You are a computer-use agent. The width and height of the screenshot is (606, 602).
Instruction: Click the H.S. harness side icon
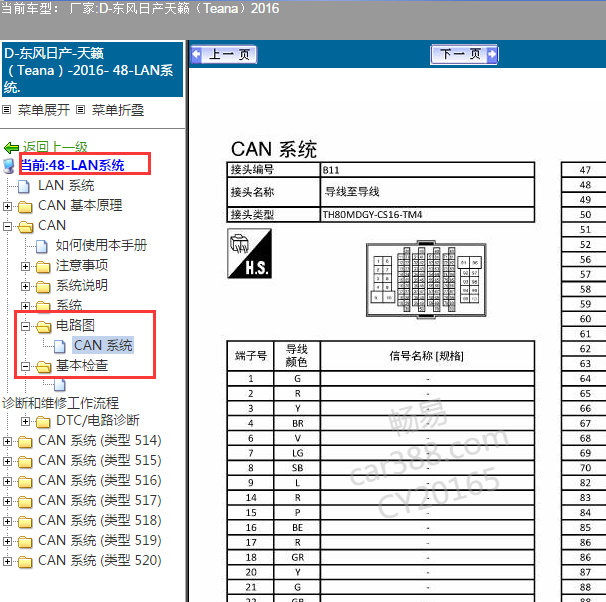[x=250, y=253]
